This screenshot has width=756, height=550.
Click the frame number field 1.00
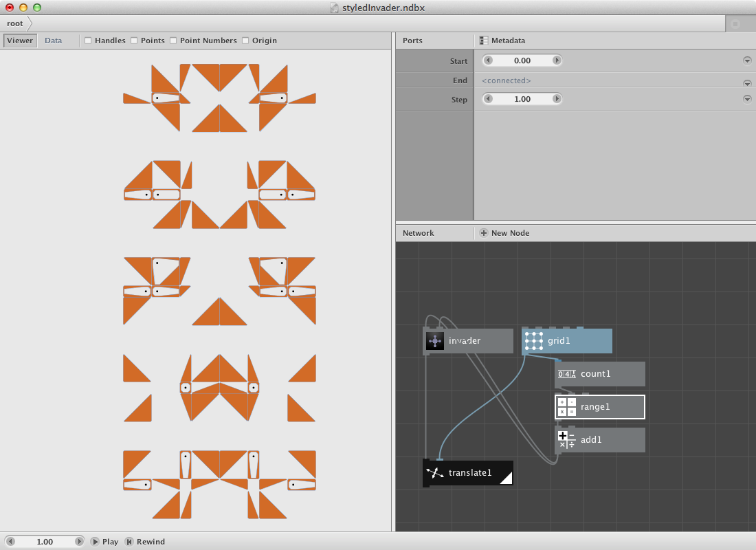[x=45, y=542]
